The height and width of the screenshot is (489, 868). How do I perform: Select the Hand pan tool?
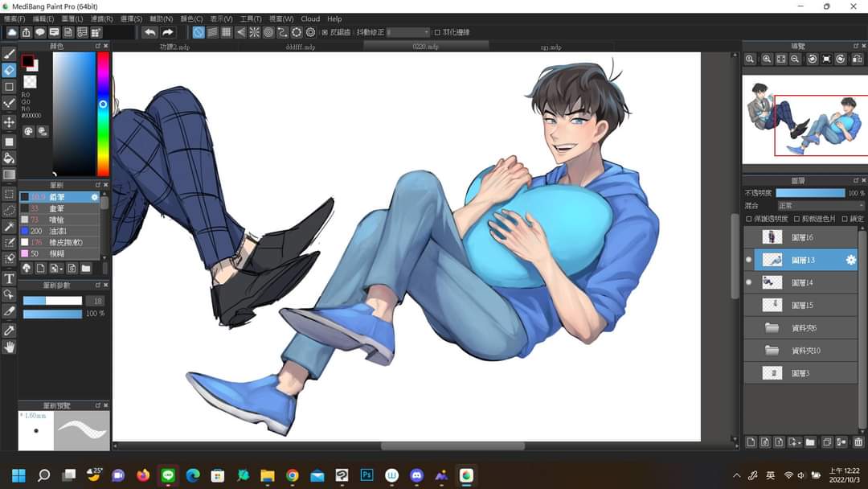(9, 347)
